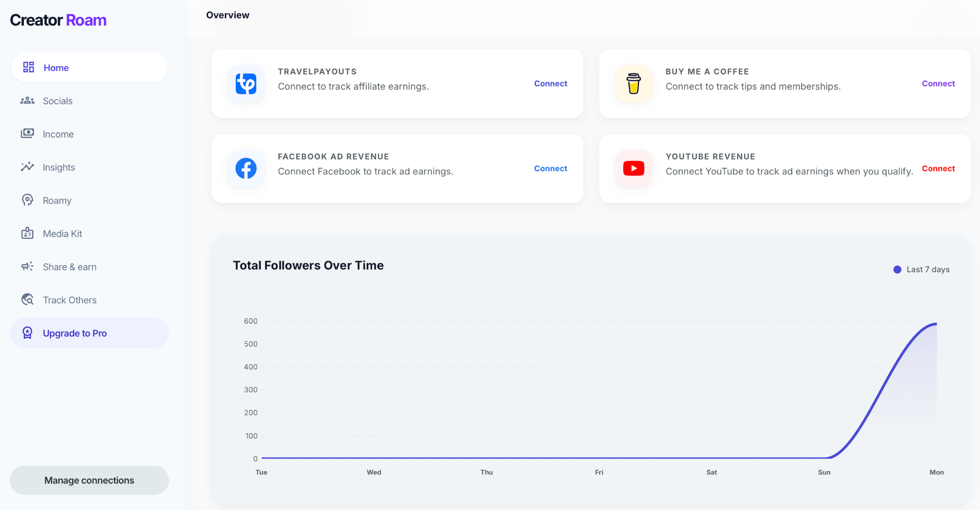Open Roamy from the sidebar

89,200
